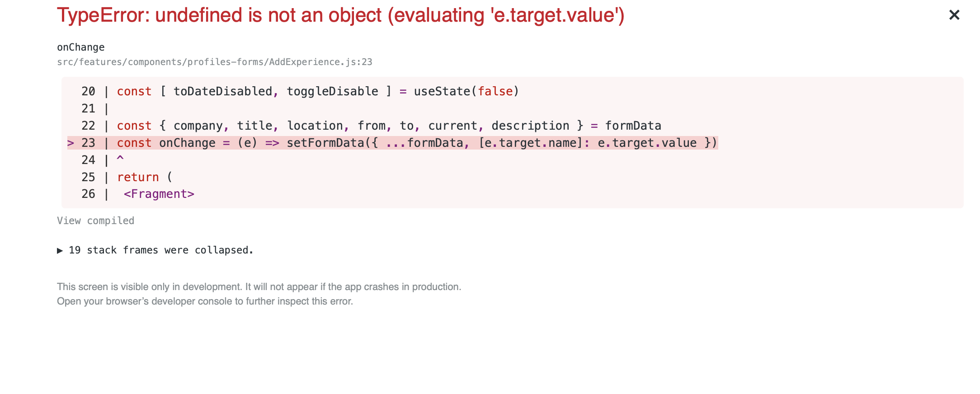The height and width of the screenshot is (394, 980).
Task: Click the development-only notice text
Action: (x=259, y=286)
